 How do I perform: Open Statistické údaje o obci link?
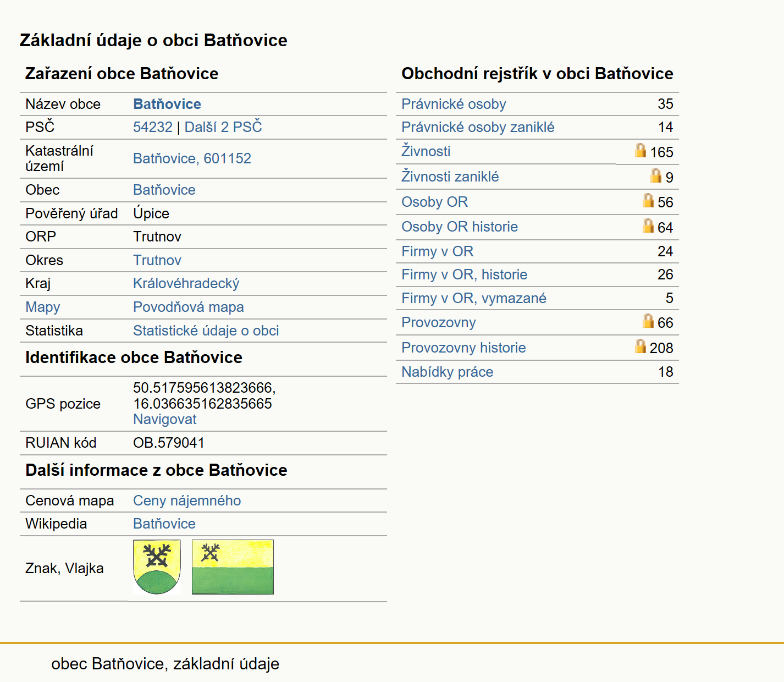[206, 331]
